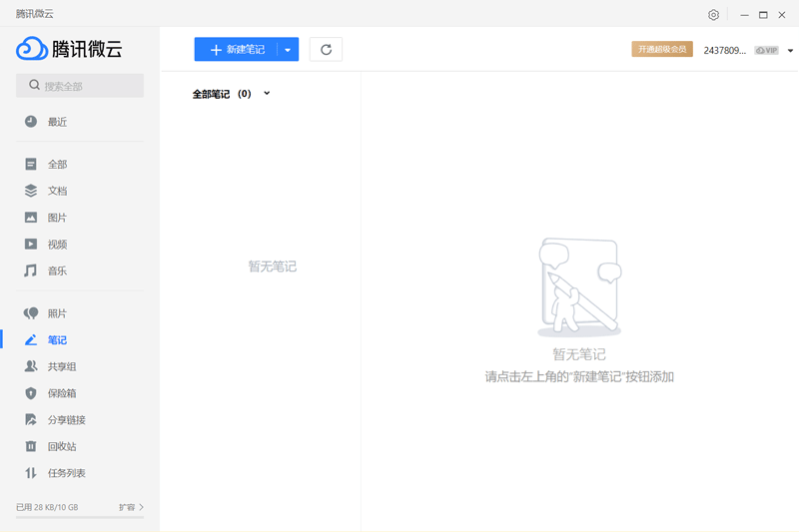The height and width of the screenshot is (532, 799).
Task: Open 任务列表 (Task list)
Action: (66, 473)
